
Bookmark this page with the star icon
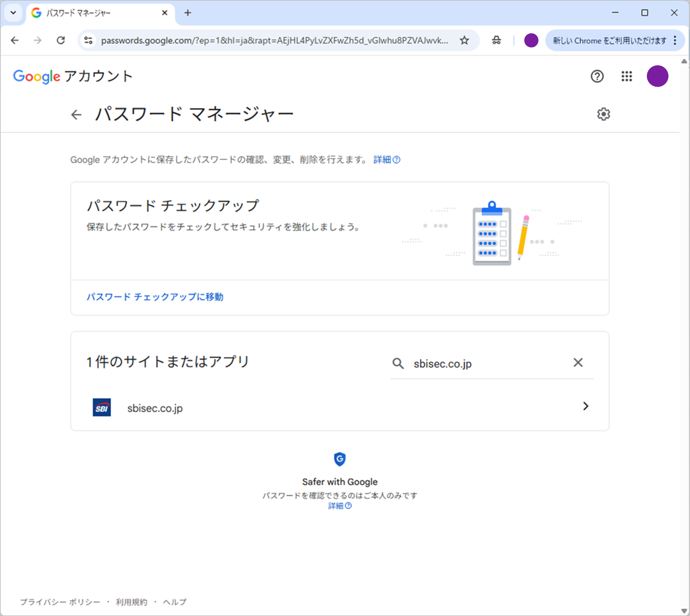tap(464, 40)
